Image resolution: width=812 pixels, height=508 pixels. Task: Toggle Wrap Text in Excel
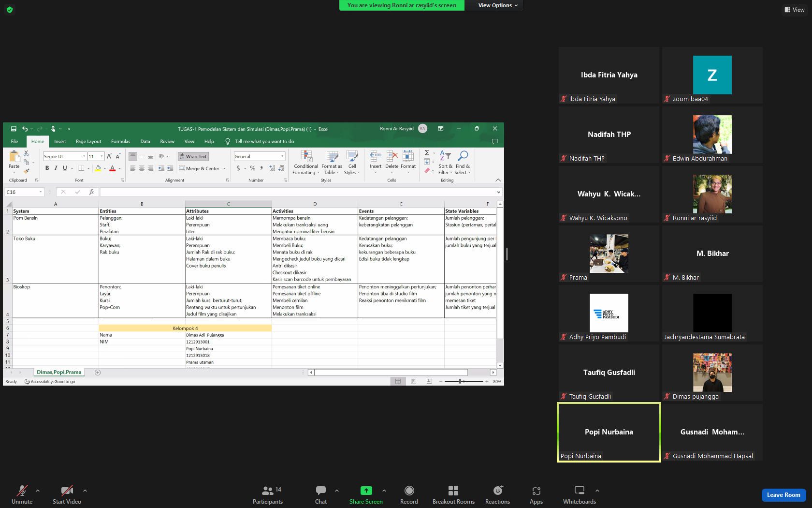click(x=193, y=156)
